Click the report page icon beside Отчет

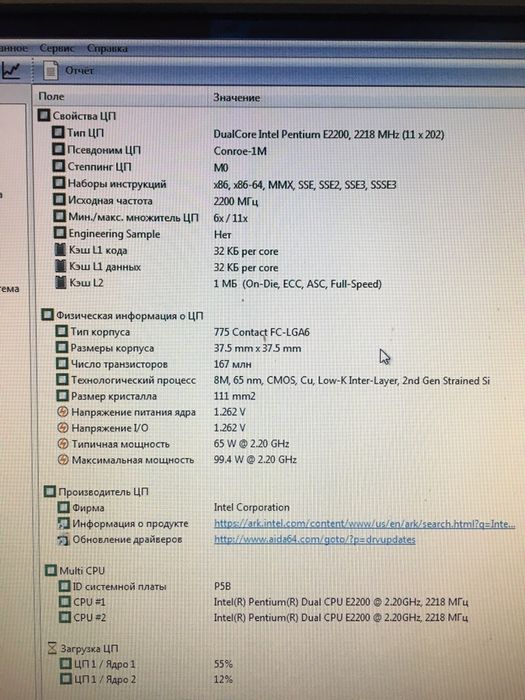[50, 70]
